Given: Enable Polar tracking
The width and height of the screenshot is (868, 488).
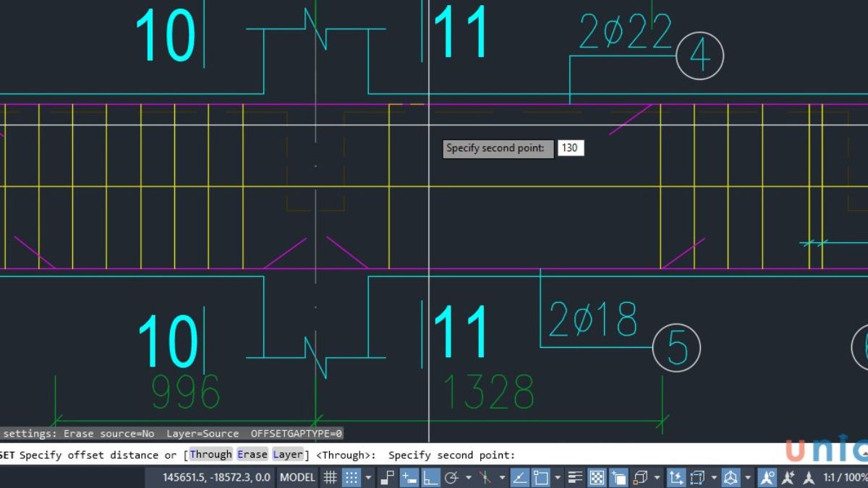Looking at the screenshot, I should (451, 477).
